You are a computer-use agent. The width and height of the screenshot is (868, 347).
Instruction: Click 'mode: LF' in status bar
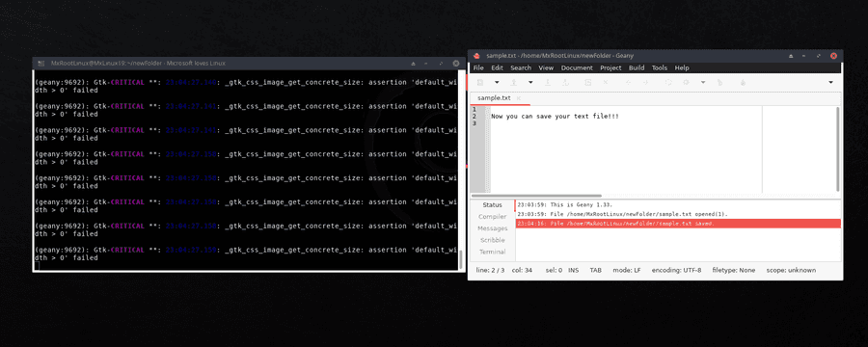point(627,270)
